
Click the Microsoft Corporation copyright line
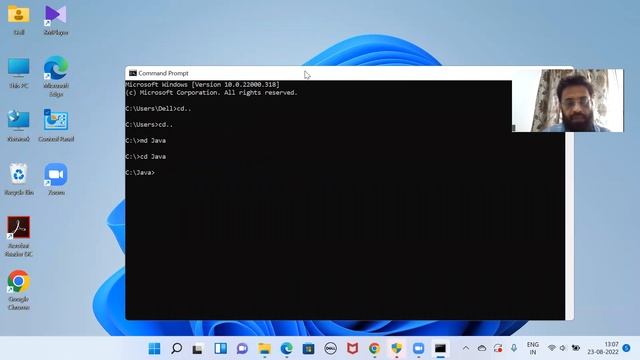click(x=211, y=93)
